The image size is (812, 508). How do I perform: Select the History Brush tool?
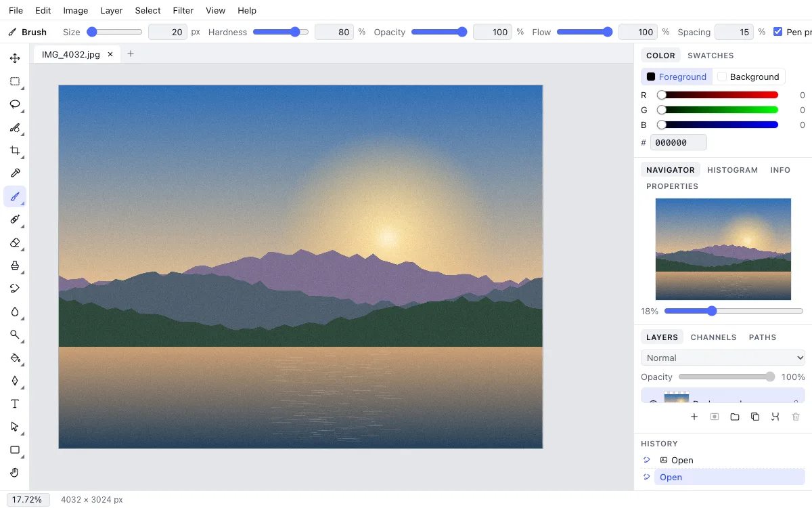(x=15, y=289)
